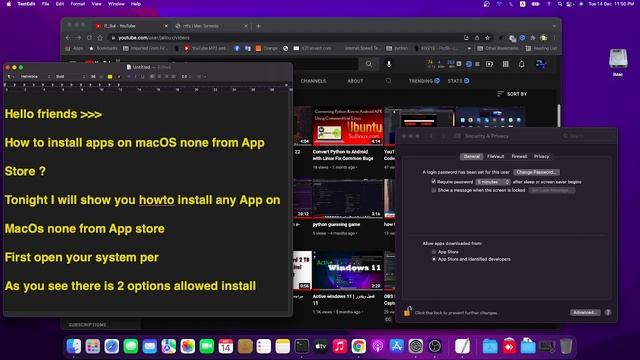The width and height of the screenshot is (640, 360).
Task: Bookmark page with Chrome star icon
Action: [487, 38]
